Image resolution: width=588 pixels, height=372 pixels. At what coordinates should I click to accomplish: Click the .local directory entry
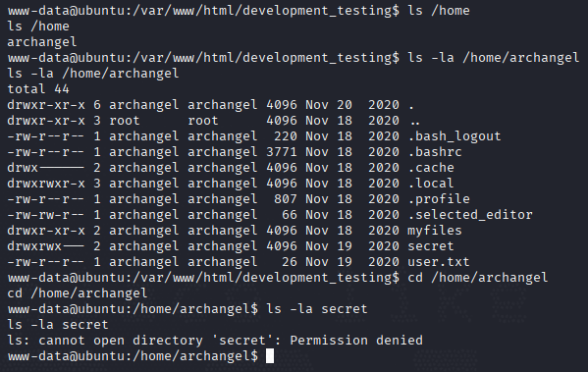(431, 183)
